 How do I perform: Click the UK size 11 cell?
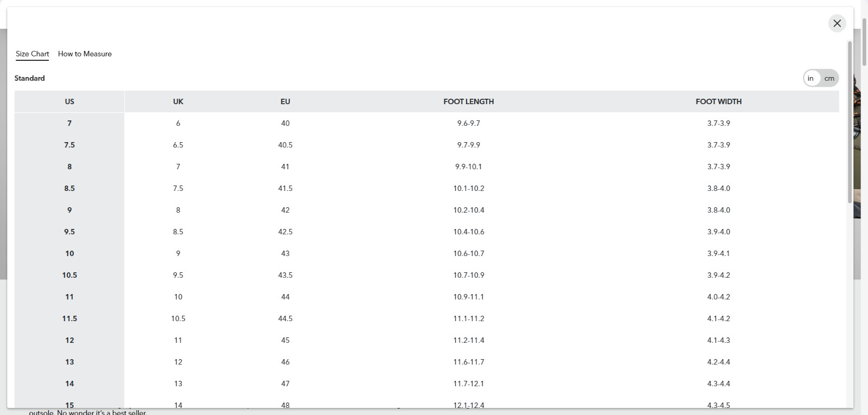pyautogui.click(x=178, y=340)
